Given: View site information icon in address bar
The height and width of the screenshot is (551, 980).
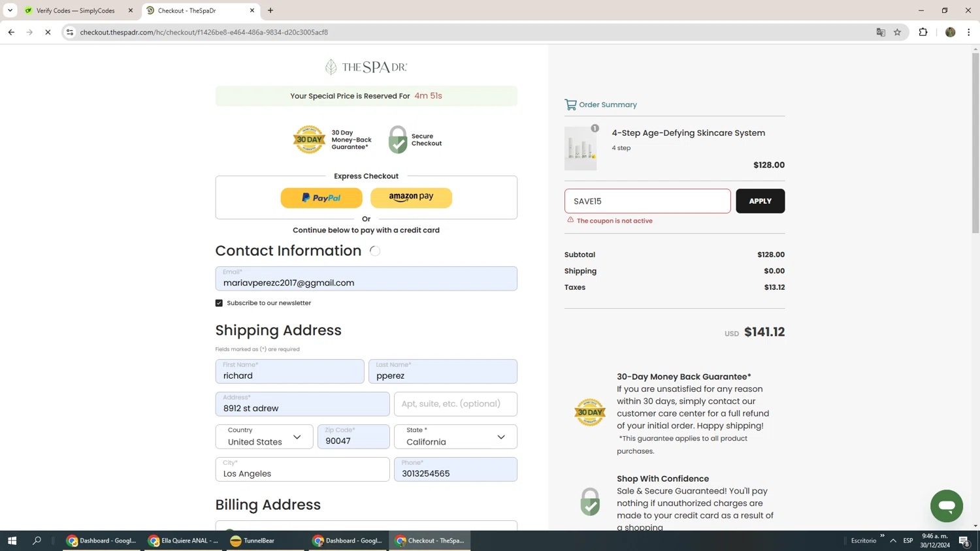Looking at the screenshot, I should 70,32.
